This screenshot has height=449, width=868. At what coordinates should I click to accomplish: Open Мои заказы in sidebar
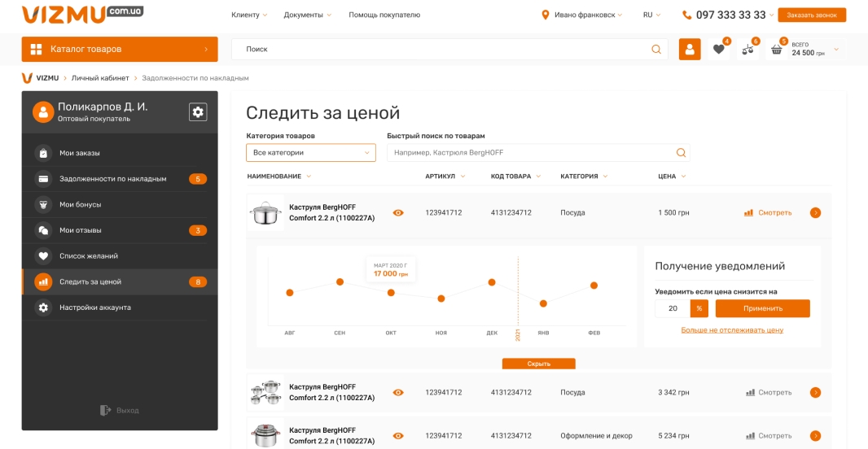coord(120,153)
